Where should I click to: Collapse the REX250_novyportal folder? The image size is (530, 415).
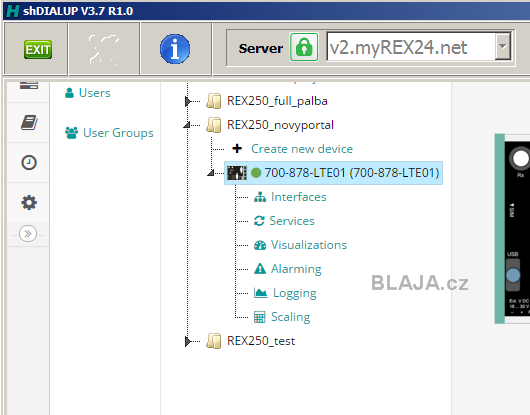pos(187,125)
